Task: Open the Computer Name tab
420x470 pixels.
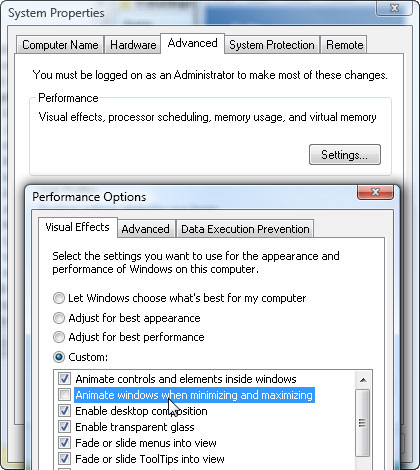Action: [x=60, y=45]
